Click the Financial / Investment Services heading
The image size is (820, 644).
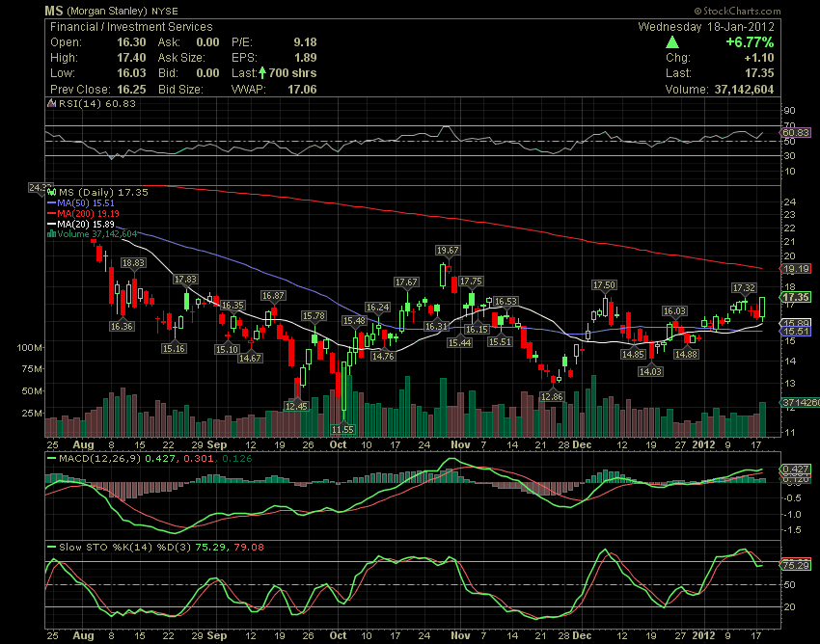(131, 27)
